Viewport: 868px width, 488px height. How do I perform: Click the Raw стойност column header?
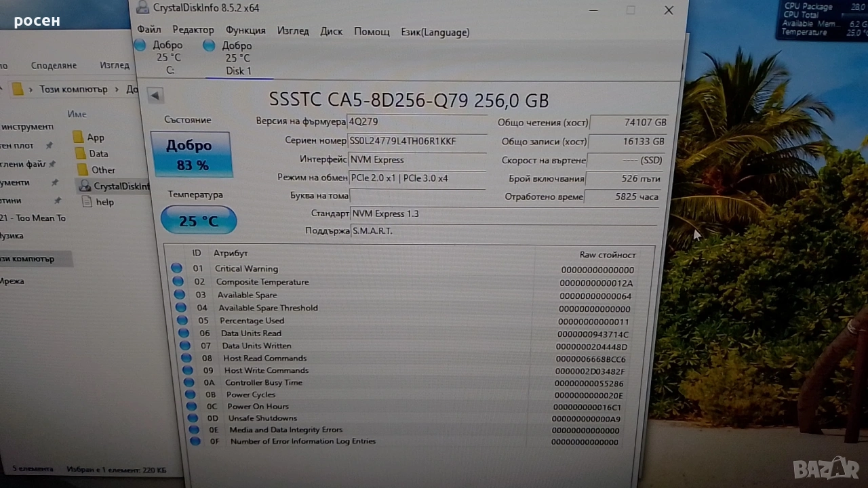tap(607, 255)
